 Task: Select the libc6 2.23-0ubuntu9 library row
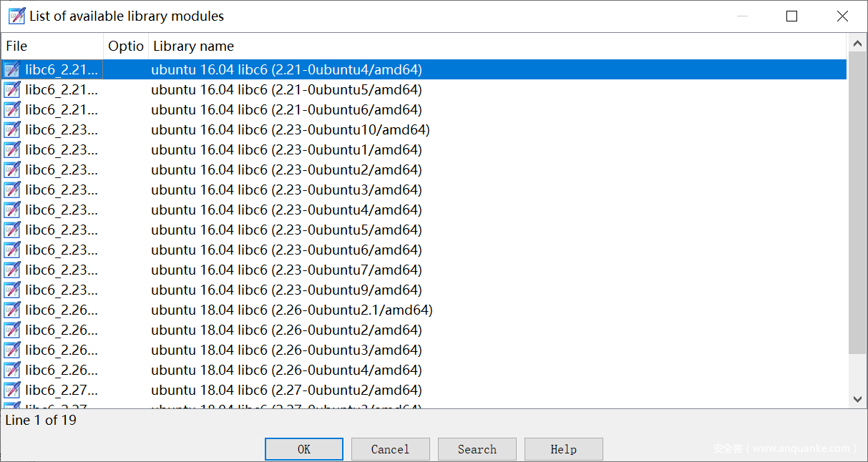click(x=286, y=290)
